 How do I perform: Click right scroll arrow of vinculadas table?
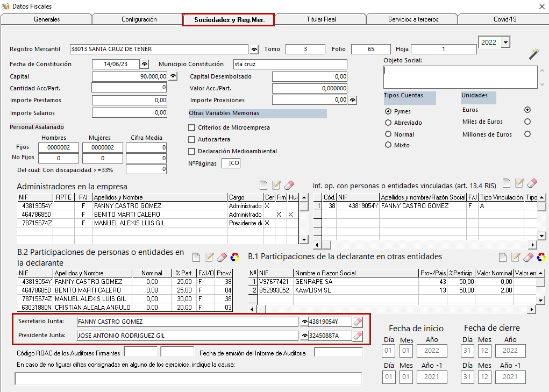(532, 245)
